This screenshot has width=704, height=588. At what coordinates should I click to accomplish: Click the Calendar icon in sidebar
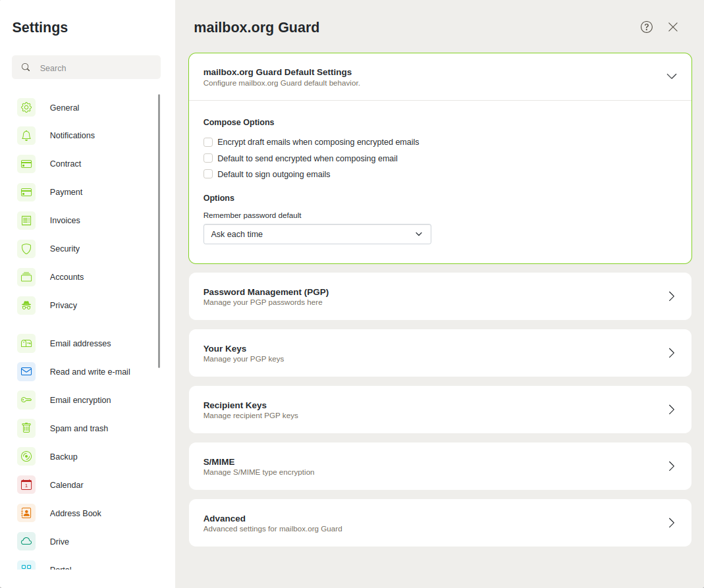(26, 485)
